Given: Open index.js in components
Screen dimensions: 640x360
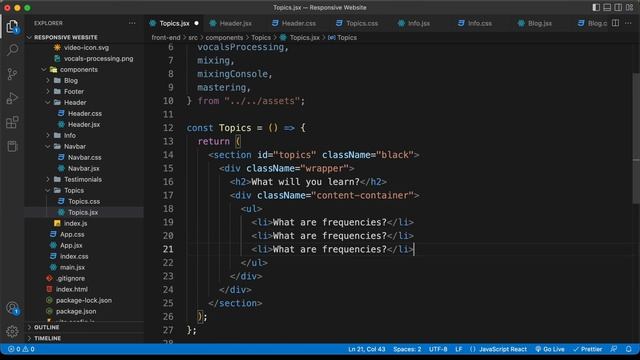Looking at the screenshot, I should tap(75, 223).
